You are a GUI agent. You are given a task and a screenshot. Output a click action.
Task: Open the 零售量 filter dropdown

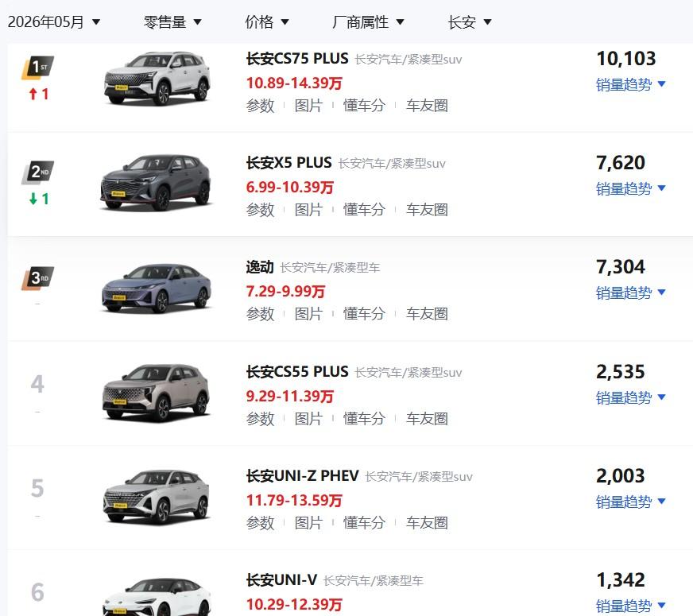pyautogui.click(x=172, y=21)
